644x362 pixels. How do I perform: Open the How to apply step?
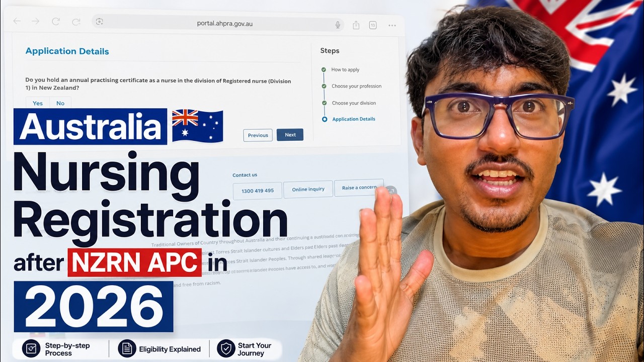click(345, 70)
